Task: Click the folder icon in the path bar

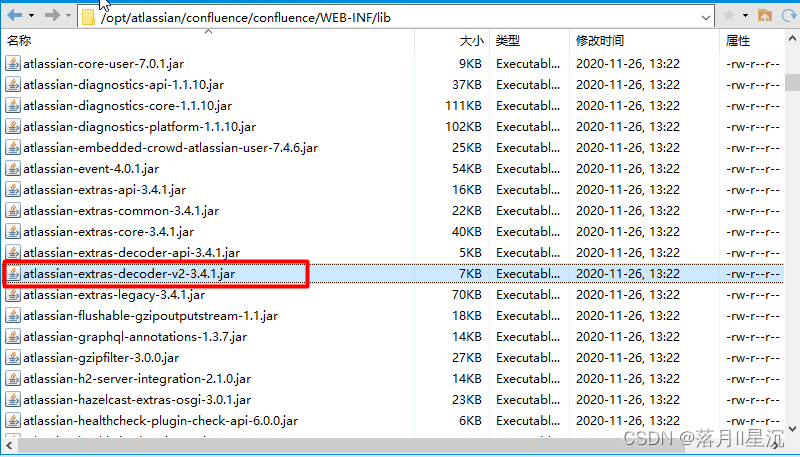Action: (89, 18)
